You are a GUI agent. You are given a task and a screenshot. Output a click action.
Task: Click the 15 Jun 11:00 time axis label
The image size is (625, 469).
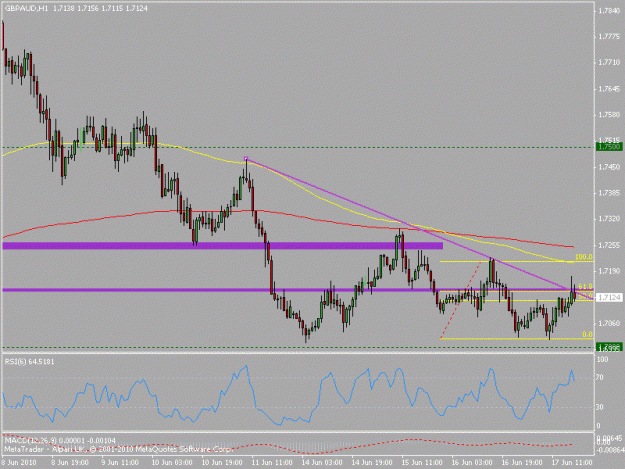[422, 463]
